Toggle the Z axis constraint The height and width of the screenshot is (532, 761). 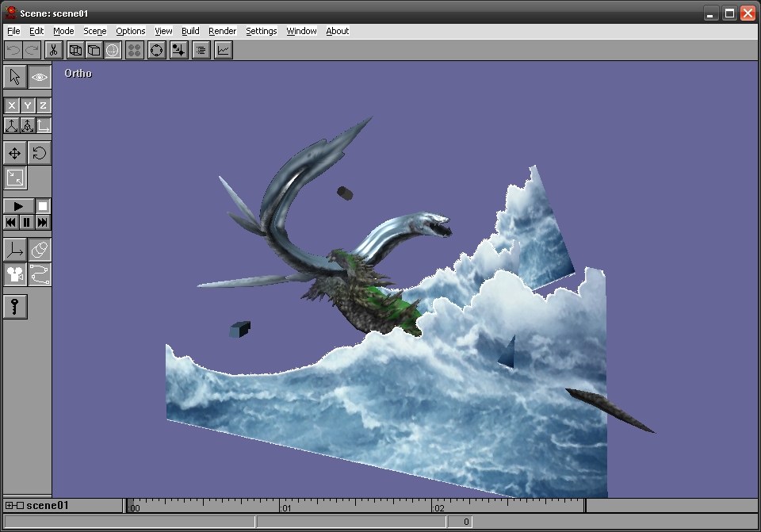[41, 104]
